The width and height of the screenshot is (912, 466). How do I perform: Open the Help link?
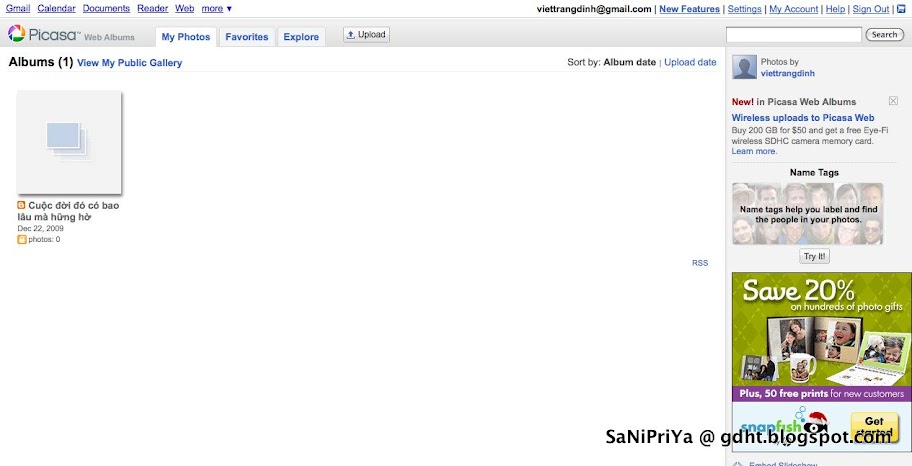(835, 9)
